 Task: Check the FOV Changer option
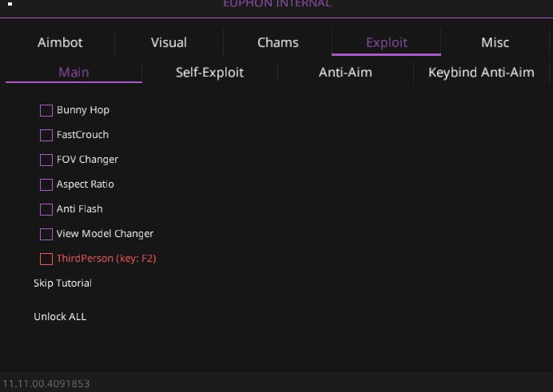coord(46,160)
